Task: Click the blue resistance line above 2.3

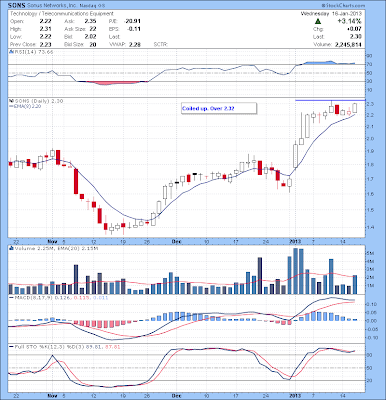Action: (x=330, y=100)
